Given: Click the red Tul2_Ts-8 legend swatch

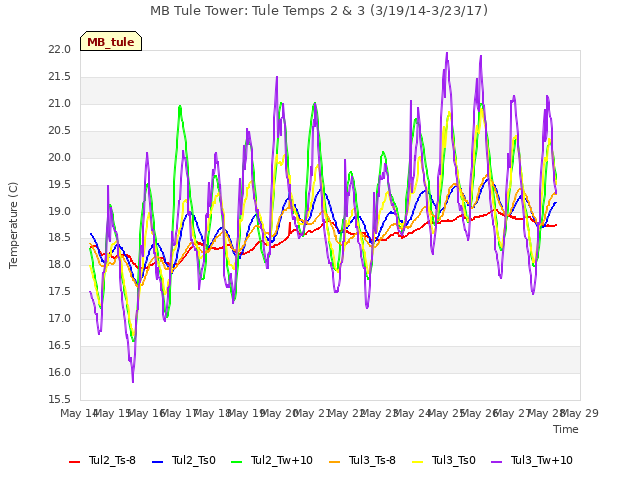Looking at the screenshot, I should [x=75, y=462].
